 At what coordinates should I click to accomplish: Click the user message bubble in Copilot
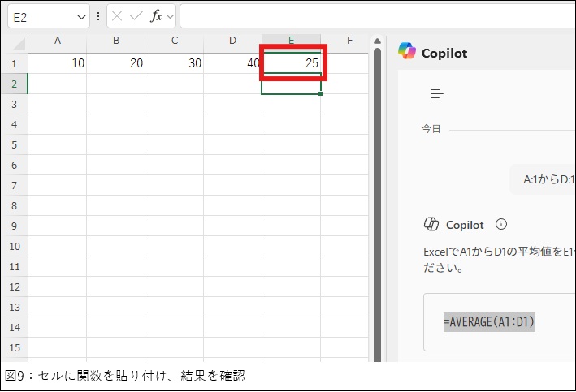tap(544, 180)
